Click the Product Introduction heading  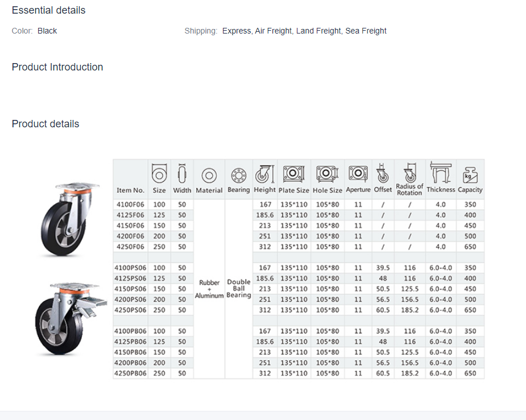[x=57, y=67]
